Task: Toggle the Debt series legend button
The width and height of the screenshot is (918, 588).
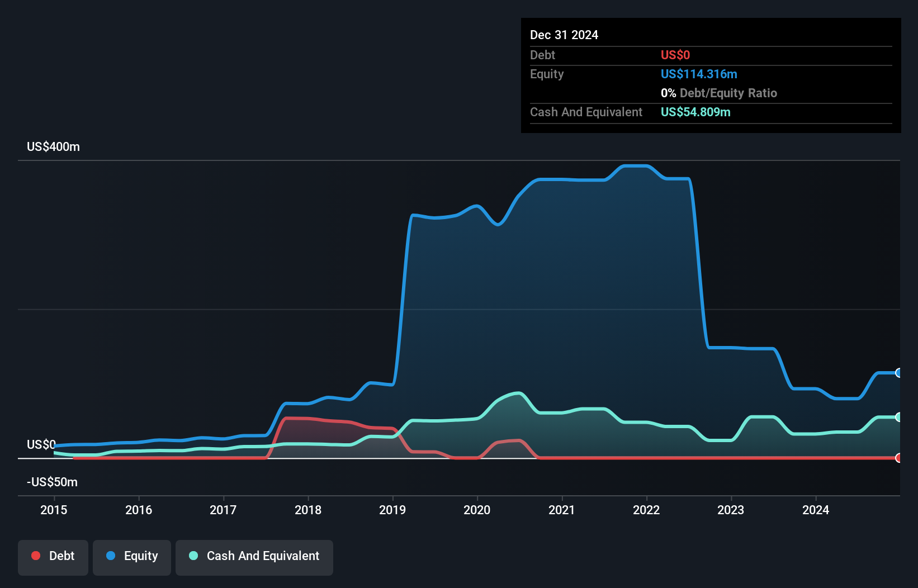Action: 53,557
